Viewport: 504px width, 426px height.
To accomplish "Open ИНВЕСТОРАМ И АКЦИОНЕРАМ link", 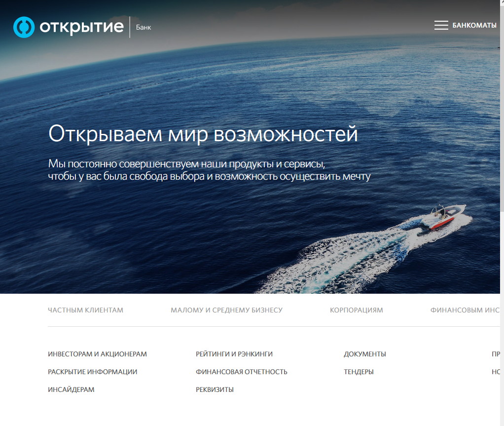I will point(97,354).
